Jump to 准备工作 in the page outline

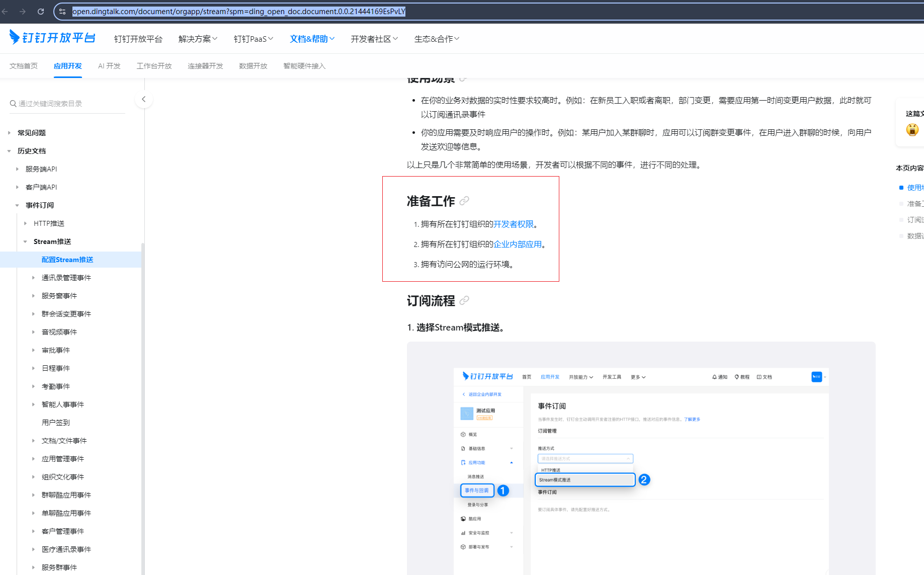[x=915, y=204]
